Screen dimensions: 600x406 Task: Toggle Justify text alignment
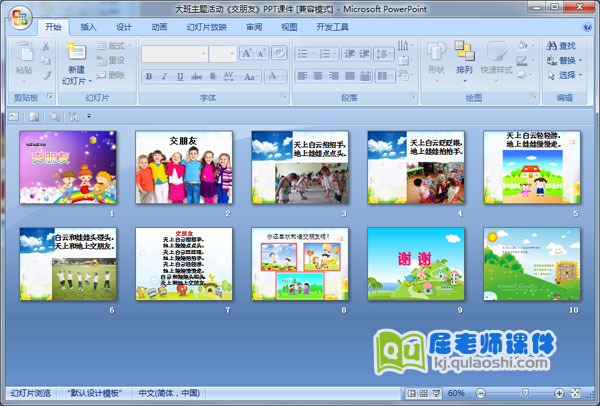click(349, 76)
